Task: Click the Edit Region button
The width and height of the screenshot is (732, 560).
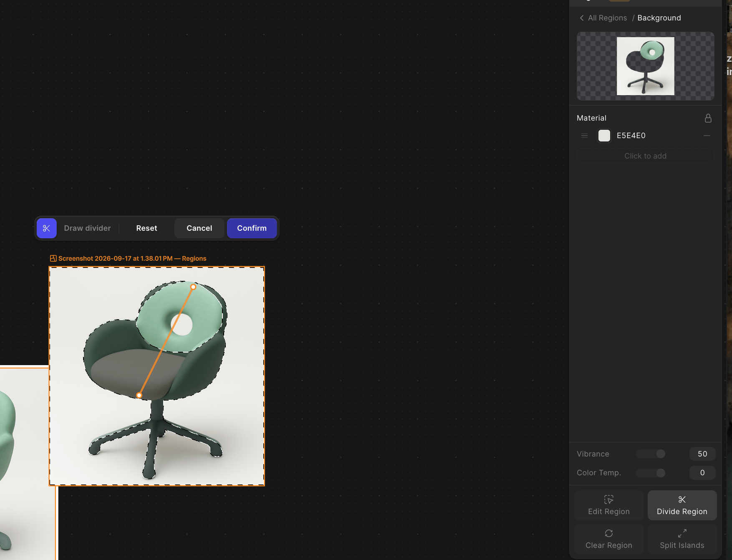Action: [608, 505]
